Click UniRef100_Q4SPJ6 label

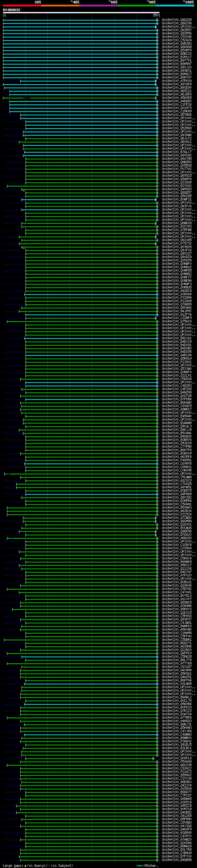point(176,206)
